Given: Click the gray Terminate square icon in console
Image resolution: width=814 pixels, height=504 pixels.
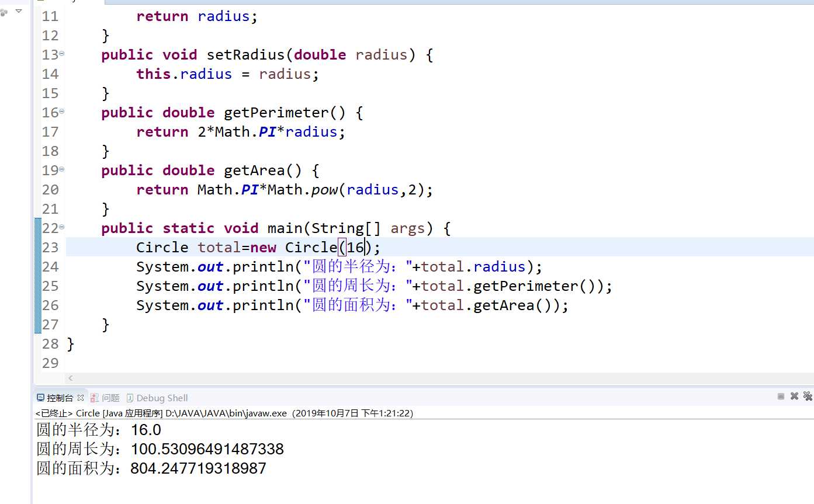Looking at the screenshot, I should [781, 396].
